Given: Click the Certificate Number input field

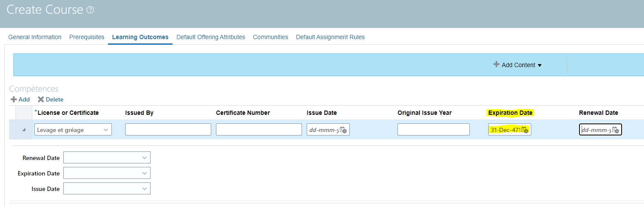Looking at the screenshot, I should pos(259,129).
